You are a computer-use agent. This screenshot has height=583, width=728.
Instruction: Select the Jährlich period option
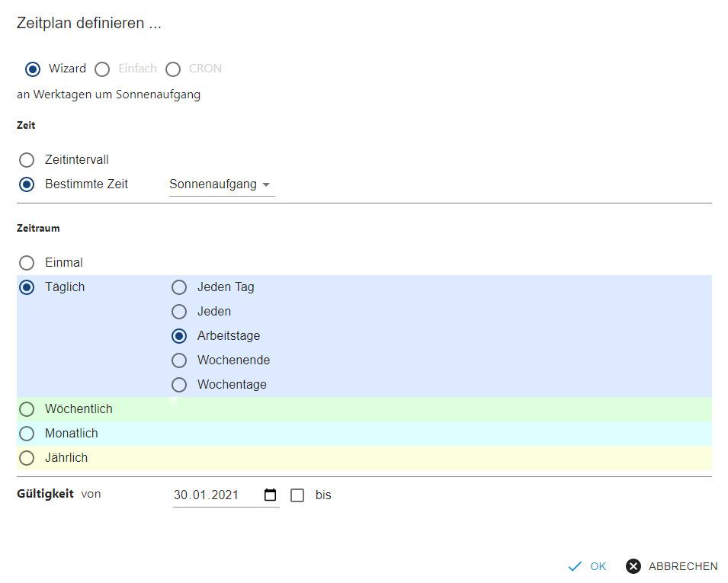click(27, 458)
